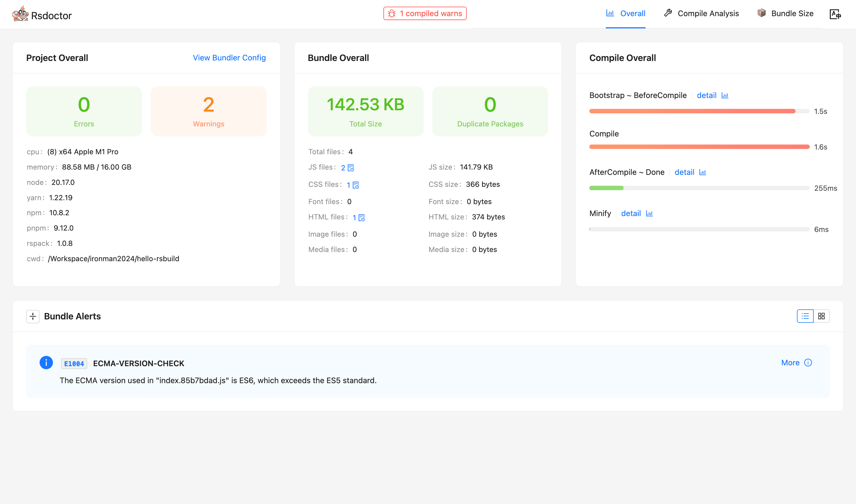856x504 pixels.
Task: Click chart icon beside AfterCompile detail
Action: pos(702,173)
